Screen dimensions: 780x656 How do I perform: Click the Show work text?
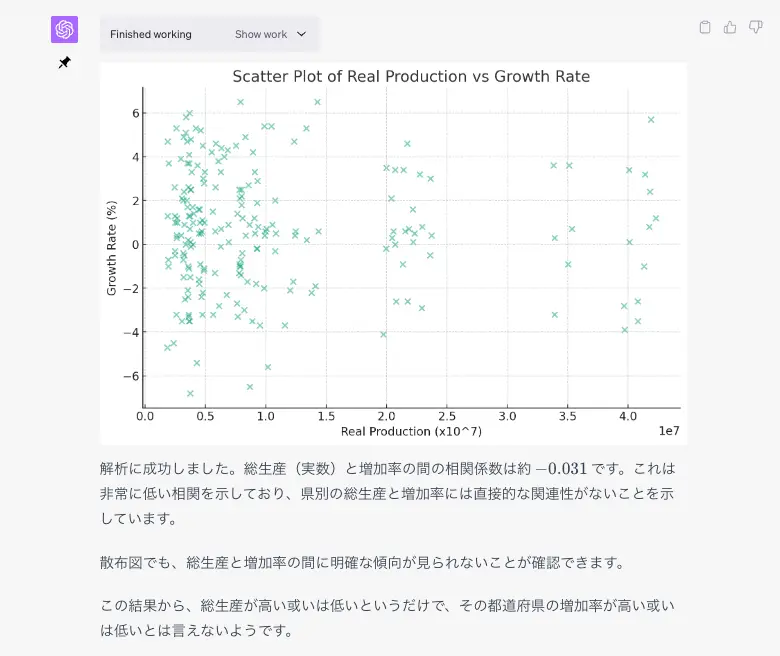[x=261, y=34]
